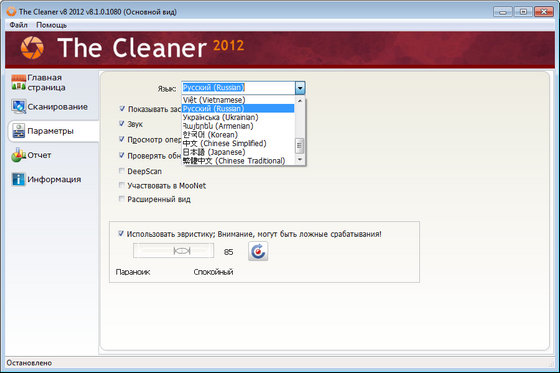
Task: Open the Главная страница home icon
Action: point(18,82)
